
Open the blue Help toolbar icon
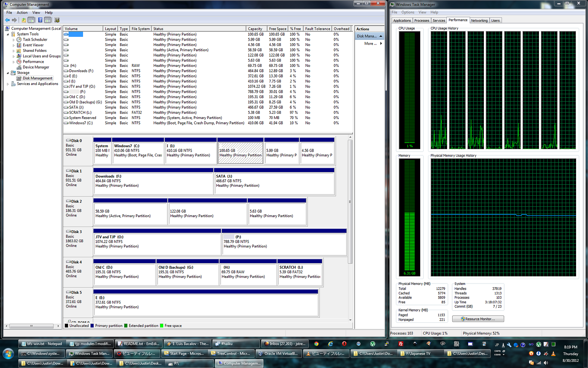pos(40,20)
